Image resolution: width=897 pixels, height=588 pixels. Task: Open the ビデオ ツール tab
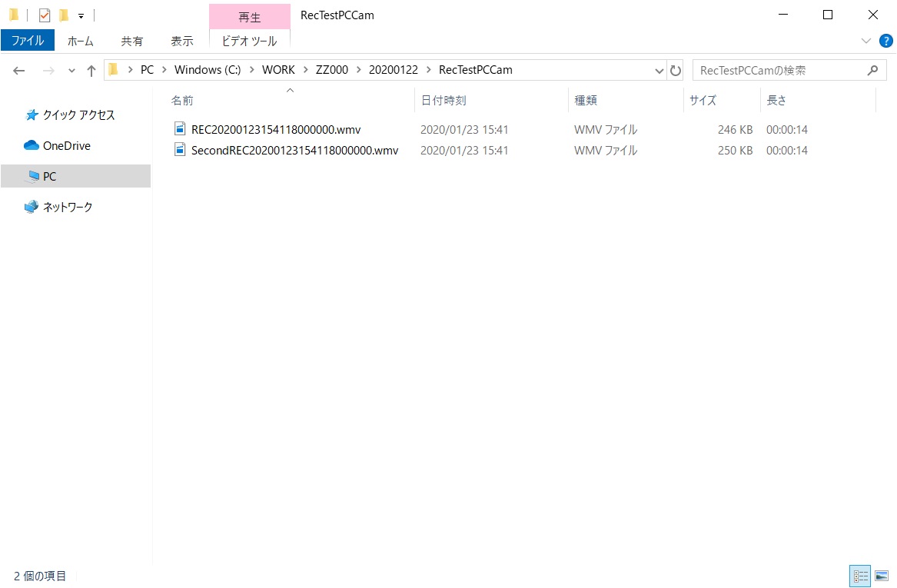pyautogui.click(x=249, y=41)
